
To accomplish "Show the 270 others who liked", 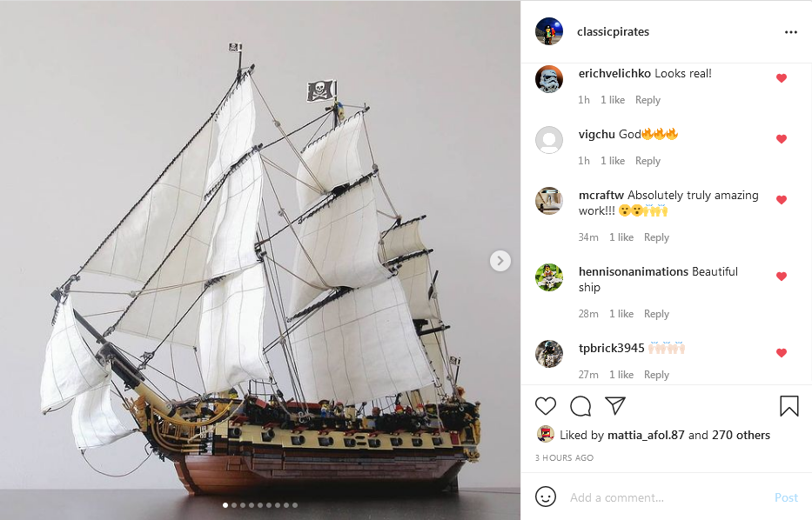I will [741, 435].
